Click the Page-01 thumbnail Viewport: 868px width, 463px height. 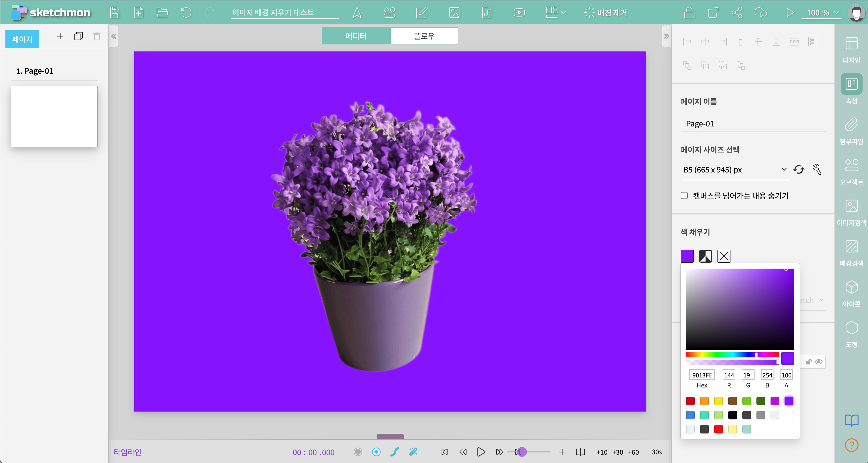54,116
